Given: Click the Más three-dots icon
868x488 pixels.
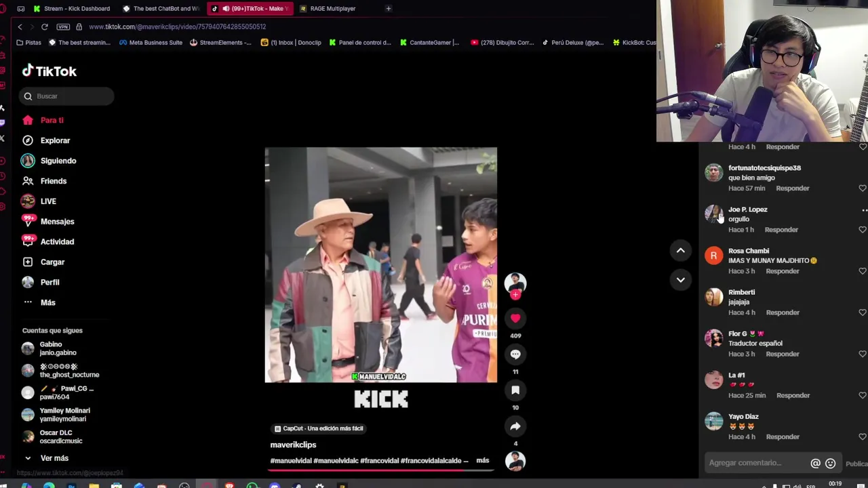Looking at the screenshot, I should pyautogui.click(x=28, y=302).
